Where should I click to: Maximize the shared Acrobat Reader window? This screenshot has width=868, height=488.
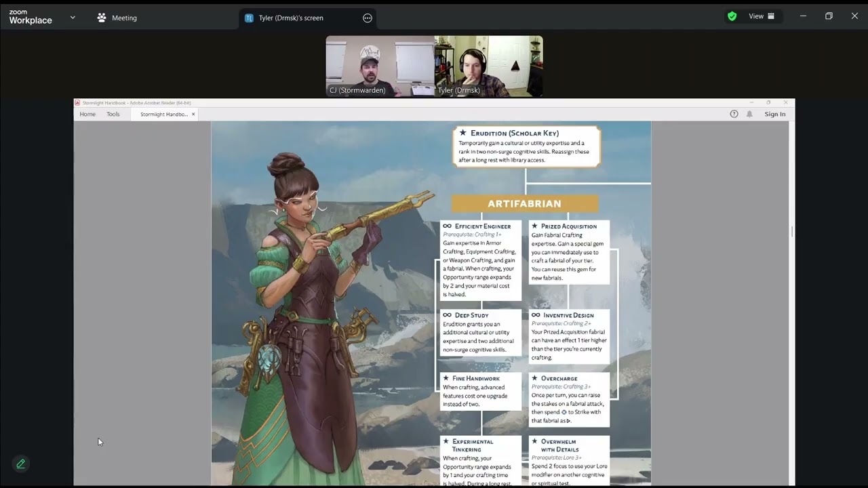tap(768, 102)
